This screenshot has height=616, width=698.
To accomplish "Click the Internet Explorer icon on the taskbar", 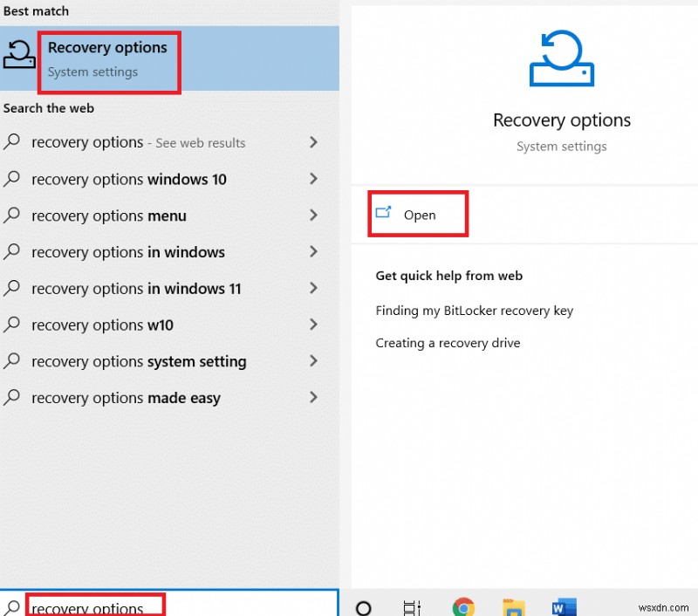I will coord(514,606).
